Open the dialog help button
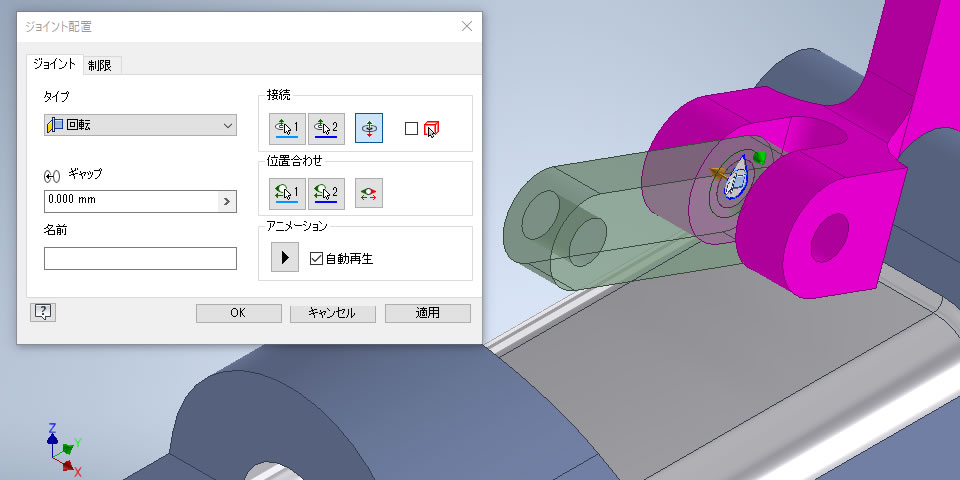Viewport: 960px width, 480px height. click(43, 312)
